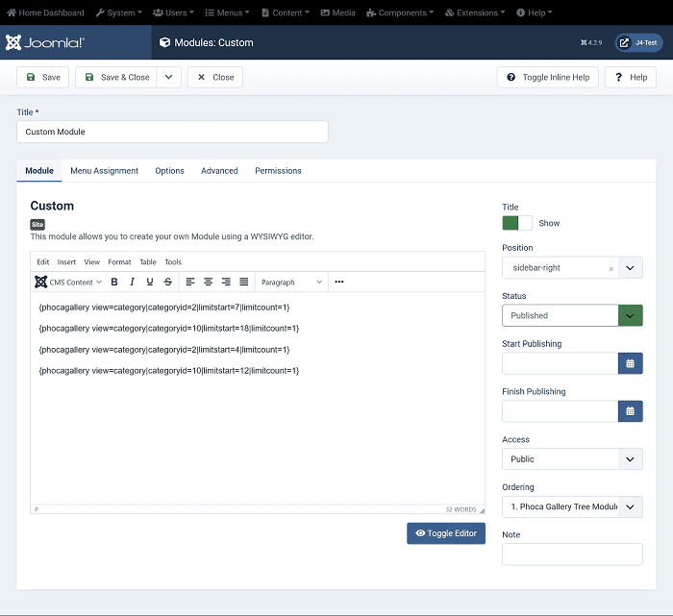Click the editor's more options ellipsis
This screenshot has width=673, height=616.
[x=339, y=282]
